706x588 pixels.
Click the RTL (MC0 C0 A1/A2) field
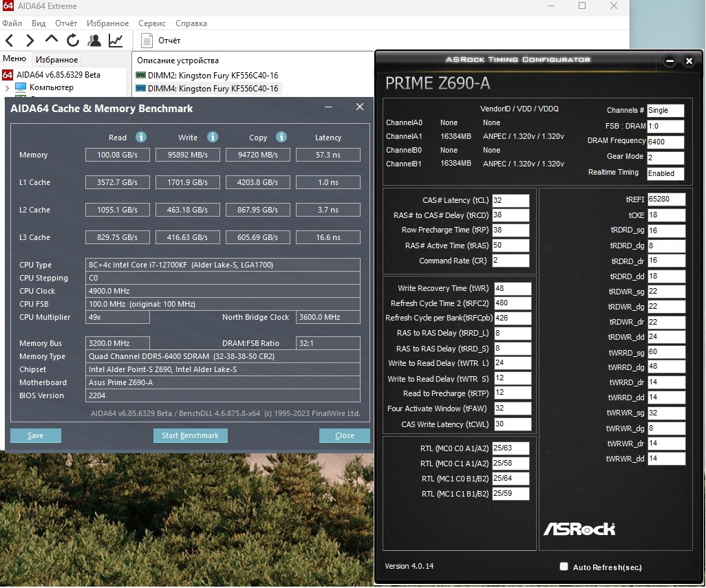click(x=511, y=448)
